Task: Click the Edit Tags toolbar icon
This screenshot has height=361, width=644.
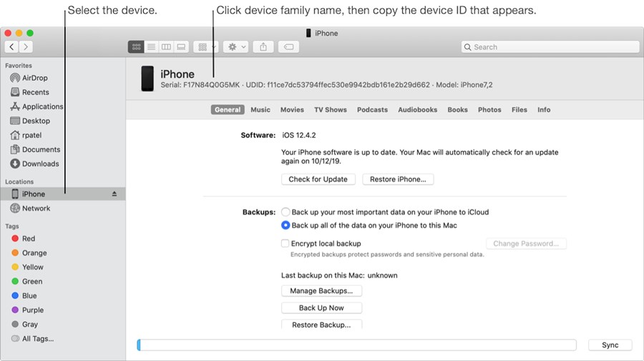Action: tap(288, 47)
